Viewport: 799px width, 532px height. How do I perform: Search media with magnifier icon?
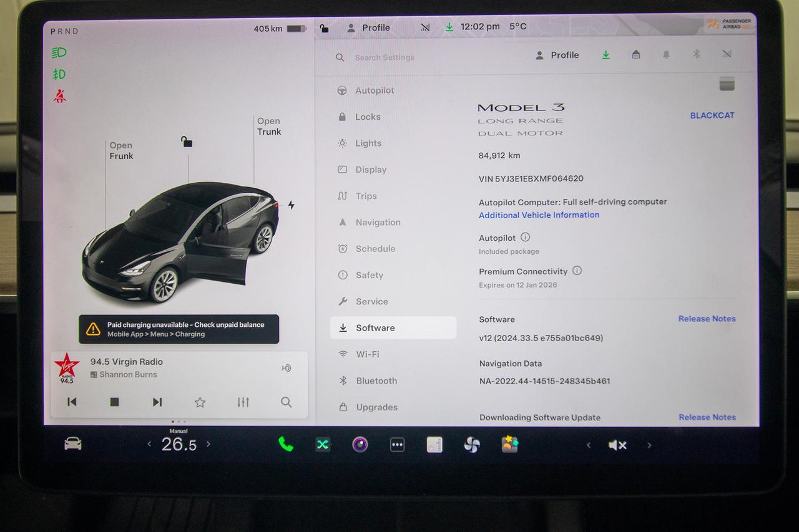pyautogui.click(x=286, y=402)
